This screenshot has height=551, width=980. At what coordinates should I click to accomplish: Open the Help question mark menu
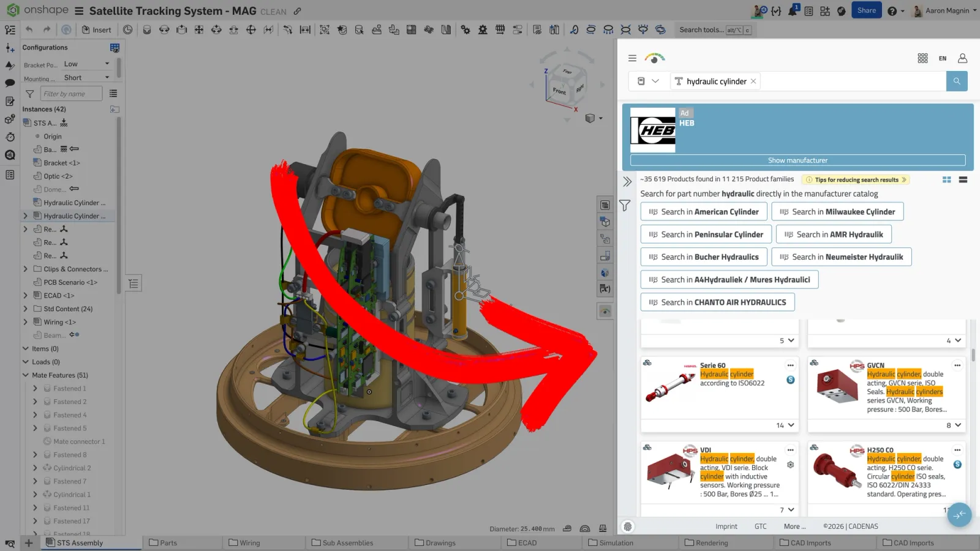coord(895,11)
